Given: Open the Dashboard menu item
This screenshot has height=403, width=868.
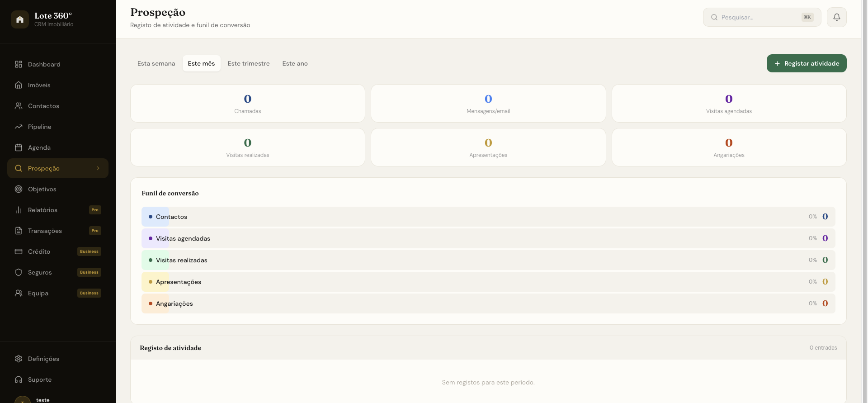Looking at the screenshot, I should pyautogui.click(x=58, y=64).
